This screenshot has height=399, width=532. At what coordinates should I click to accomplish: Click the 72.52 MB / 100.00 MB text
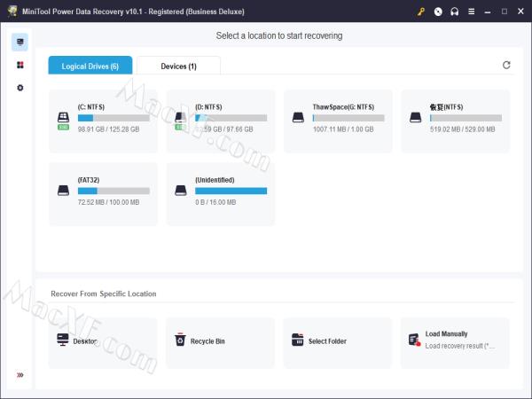[108, 202]
